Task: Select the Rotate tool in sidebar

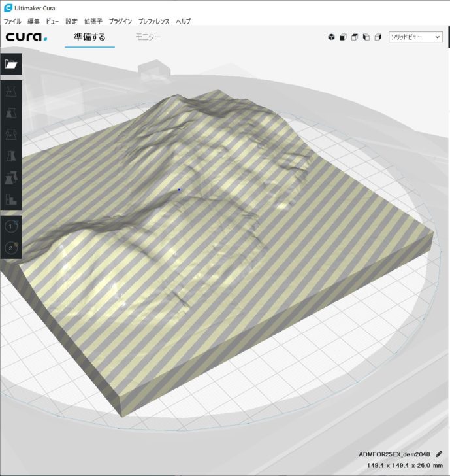Action: (x=11, y=134)
